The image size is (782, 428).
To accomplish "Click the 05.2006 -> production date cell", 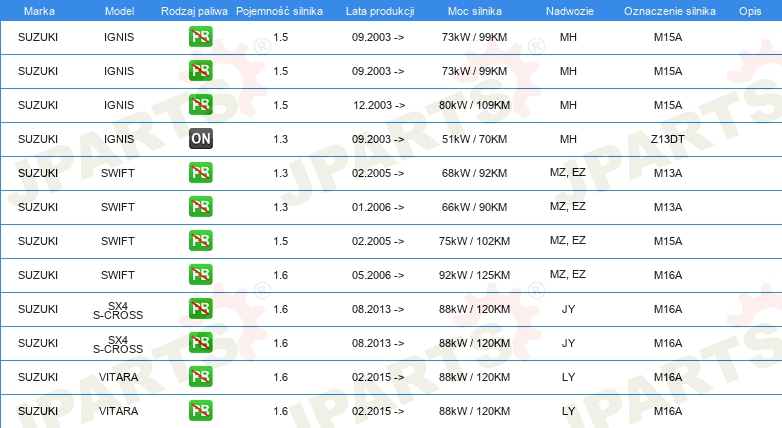I will [x=378, y=275].
